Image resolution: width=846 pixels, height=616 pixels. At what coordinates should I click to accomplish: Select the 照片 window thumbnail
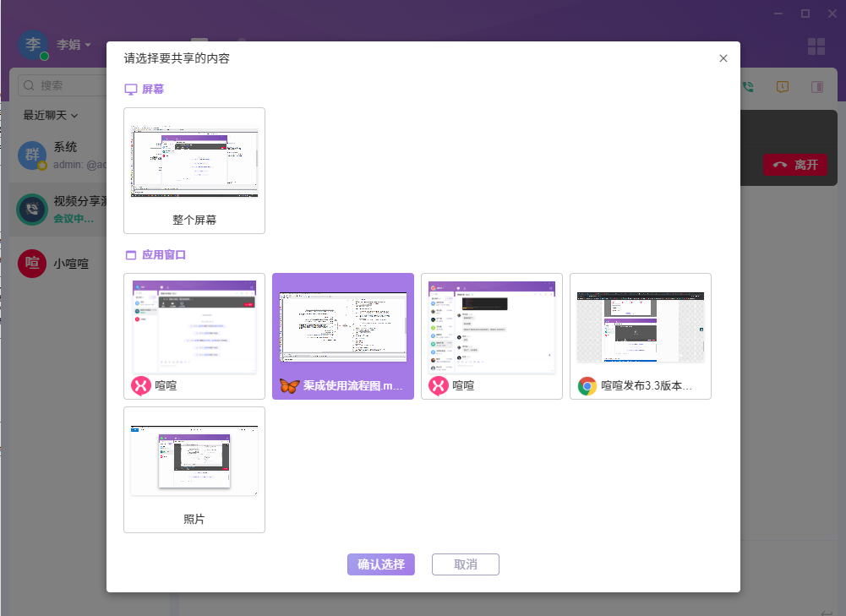click(194, 469)
